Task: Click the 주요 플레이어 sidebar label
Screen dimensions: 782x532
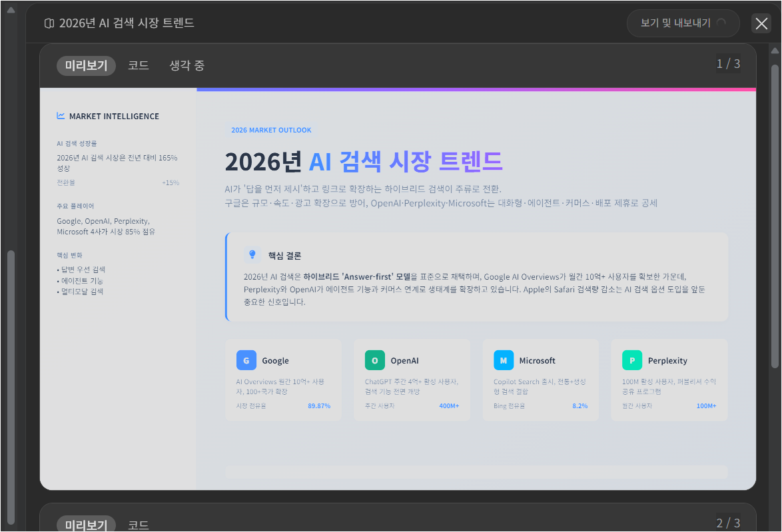Action: pyautogui.click(x=75, y=206)
